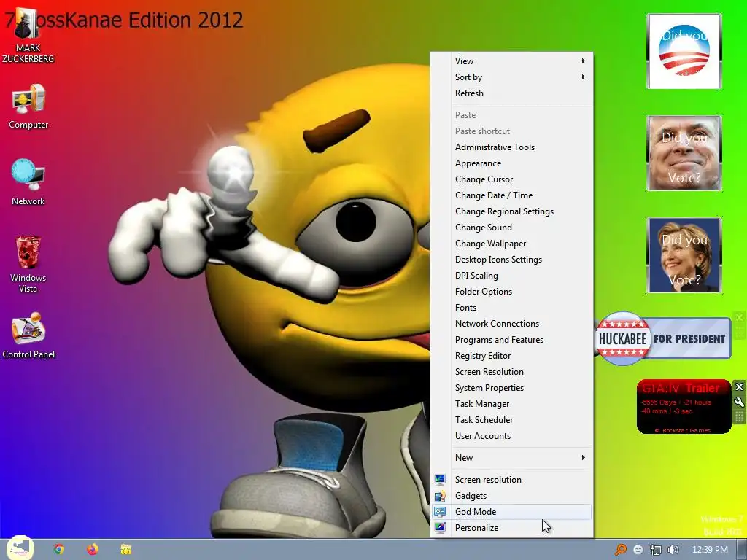The image size is (747, 560).
Task: Launch Chrome from the taskbar
Action: tap(59, 550)
